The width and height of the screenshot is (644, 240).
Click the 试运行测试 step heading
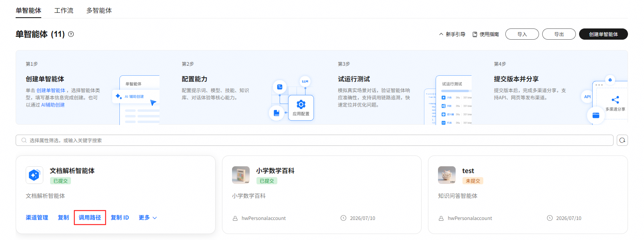point(354,79)
